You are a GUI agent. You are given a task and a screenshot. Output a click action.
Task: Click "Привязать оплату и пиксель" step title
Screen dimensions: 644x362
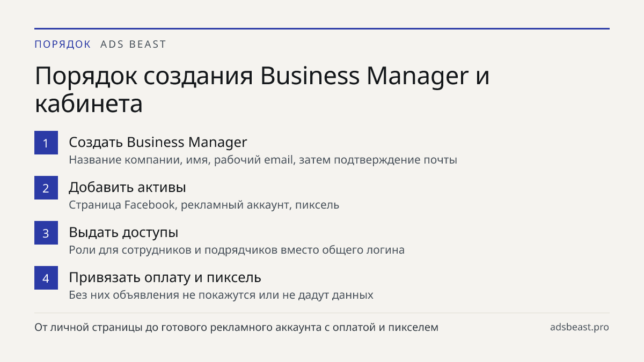pos(165,277)
